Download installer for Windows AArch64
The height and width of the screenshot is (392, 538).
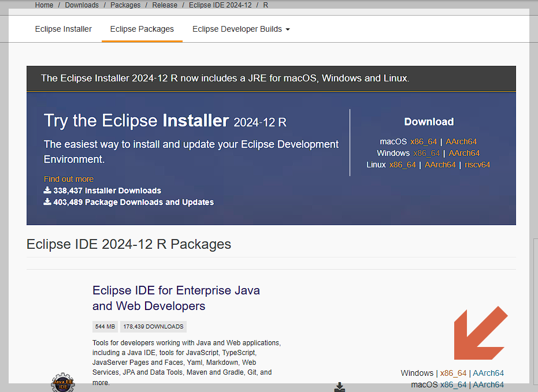[464, 153]
